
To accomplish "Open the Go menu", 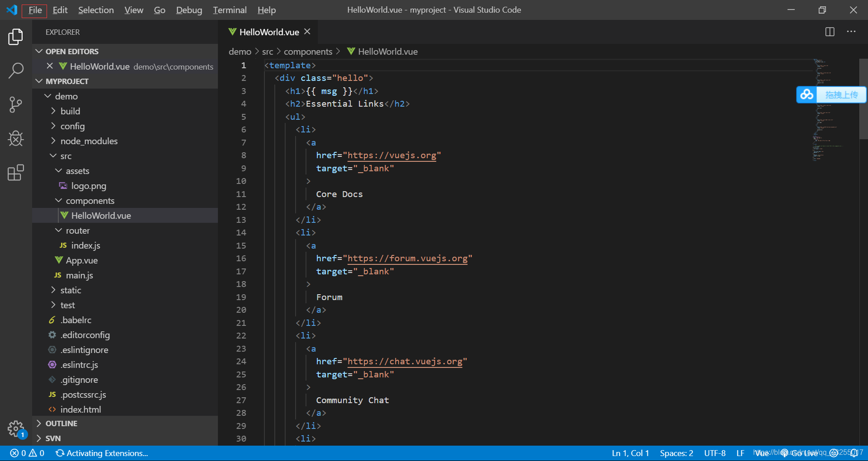I will click(x=160, y=10).
